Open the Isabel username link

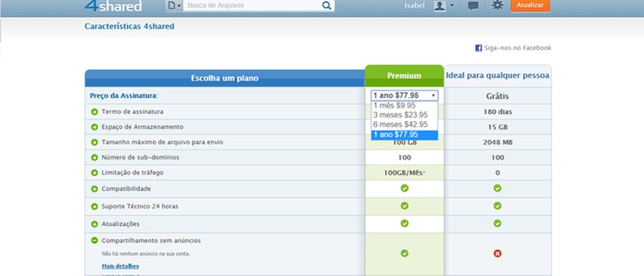coord(414,5)
